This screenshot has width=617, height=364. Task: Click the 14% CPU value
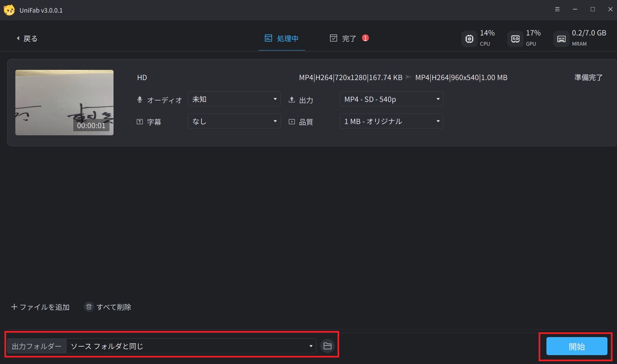coord(487,33)
